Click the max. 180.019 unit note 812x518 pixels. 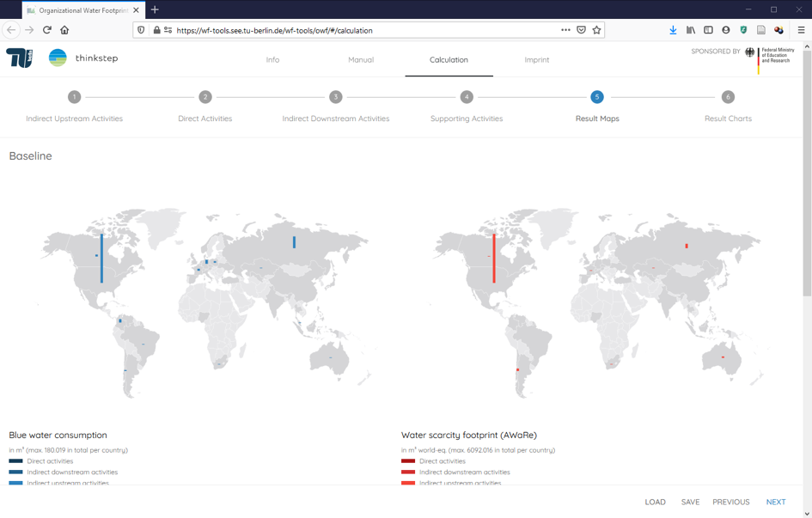69,450
